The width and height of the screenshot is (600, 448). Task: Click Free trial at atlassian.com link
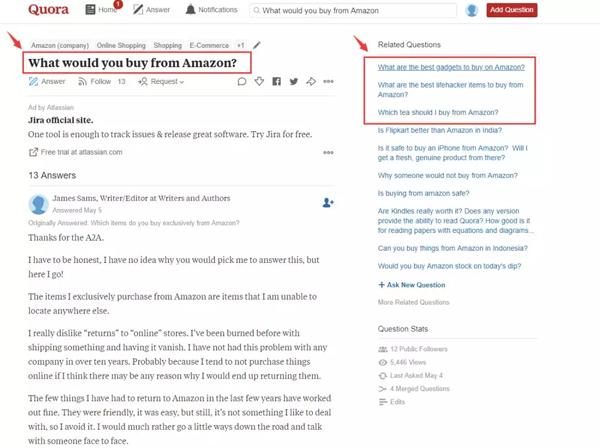(82, 152)
